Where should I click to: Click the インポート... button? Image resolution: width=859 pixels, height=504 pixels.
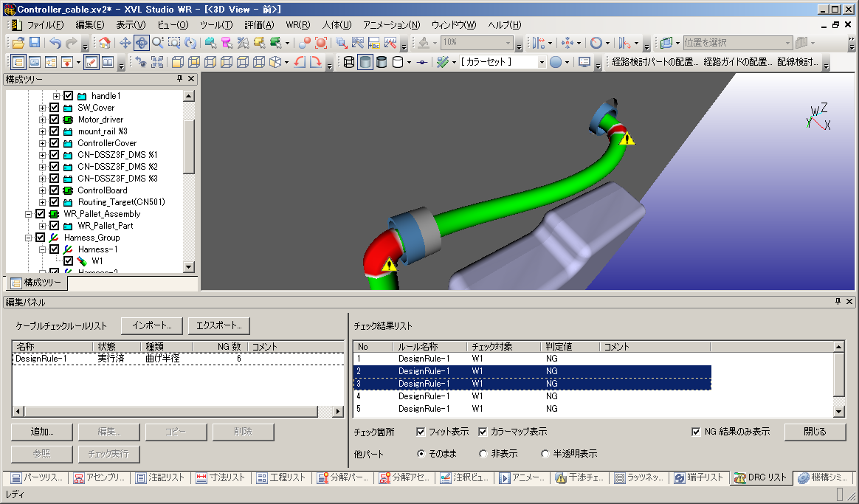tap(152, 325)
